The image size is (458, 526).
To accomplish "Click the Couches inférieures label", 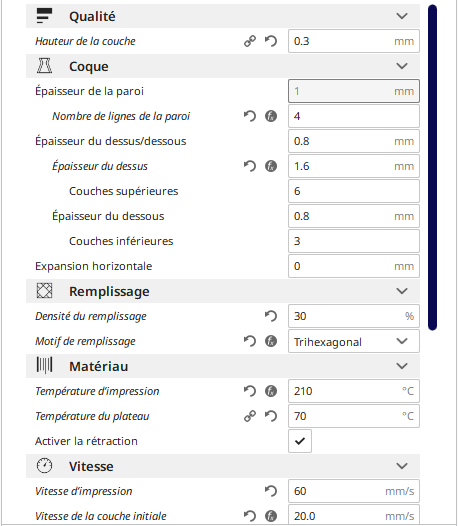I will [121, 241].
